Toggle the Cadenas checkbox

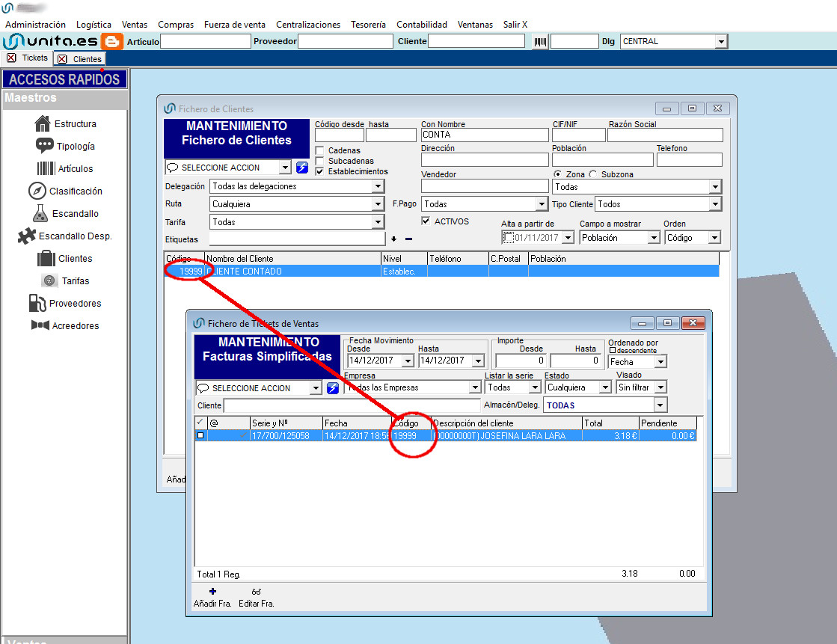point(319,150)
